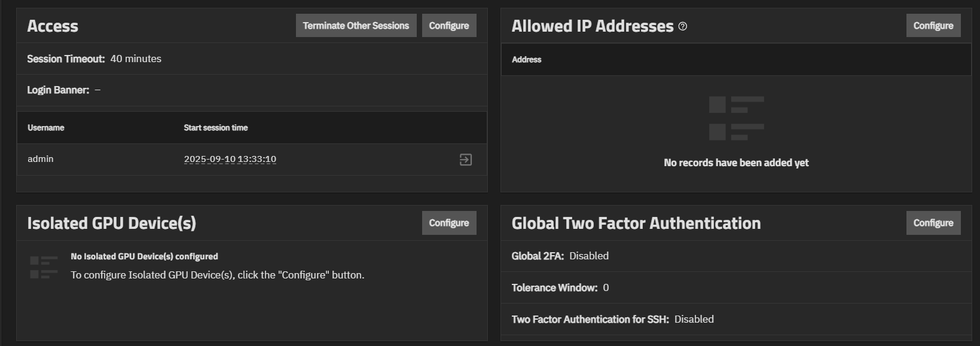Viewport: 980px width, 346px height.
Task: Click the Session Timeout 40 minutes value
Action: [x=136, y=59]
